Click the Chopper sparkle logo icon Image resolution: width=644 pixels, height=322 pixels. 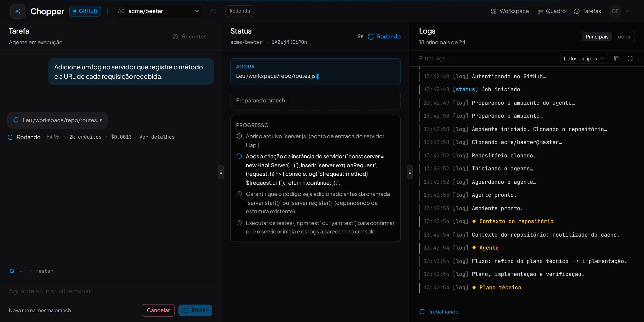pos(18,11)
